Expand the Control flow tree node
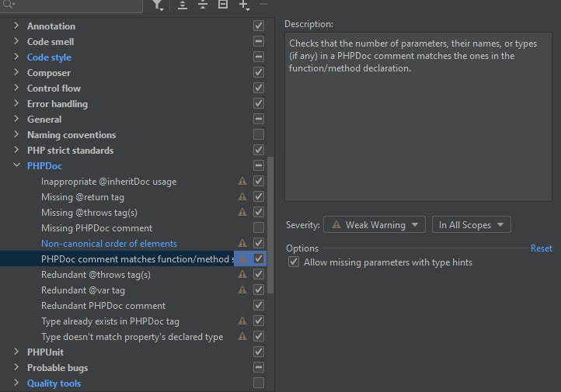 [16, 88]
